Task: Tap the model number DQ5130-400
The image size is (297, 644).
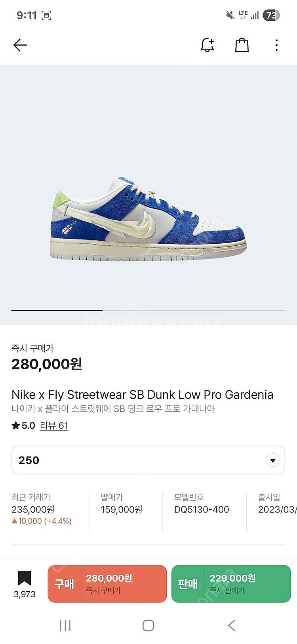Action: tap(202, 510)
